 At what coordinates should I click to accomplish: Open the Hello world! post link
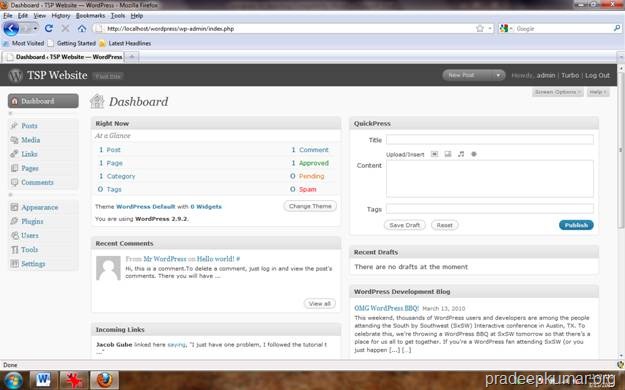click(x=216, y=259)
